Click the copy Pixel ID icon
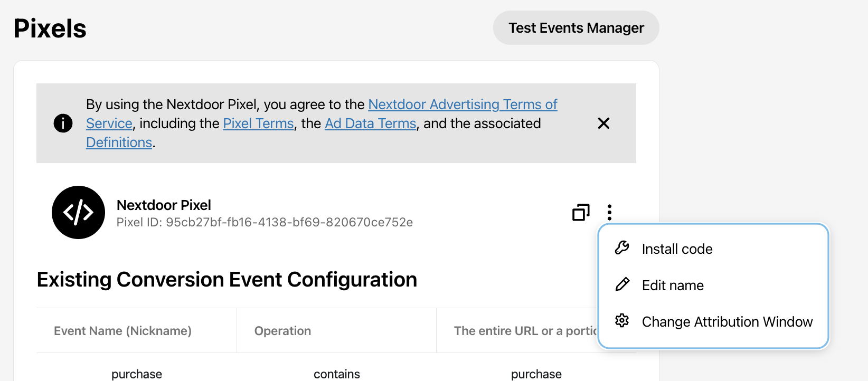The height and width of the screenshot is (381, 868). [x=581, y=212]
